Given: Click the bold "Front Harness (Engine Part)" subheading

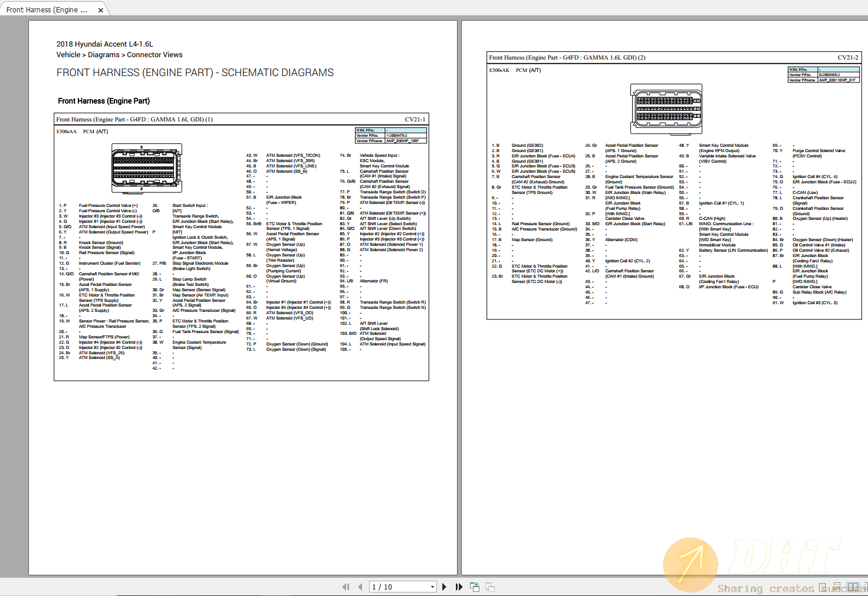Looking at the screenshot, I should [x=104, y=101].
